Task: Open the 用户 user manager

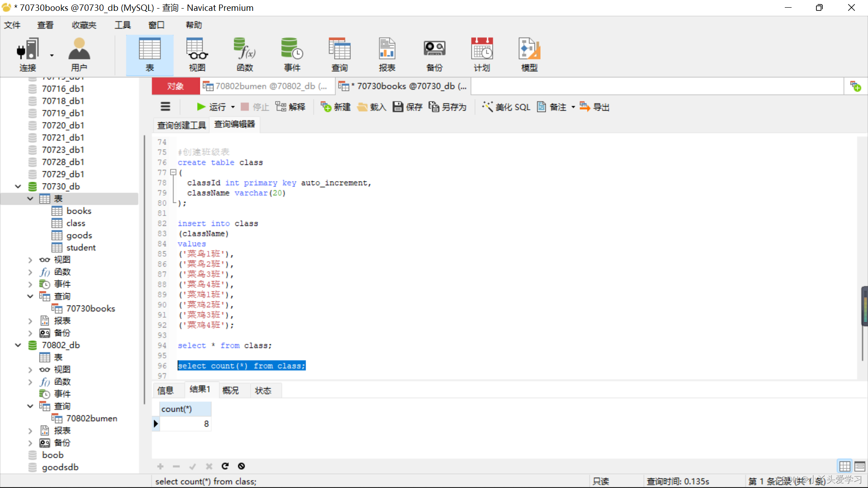Action: [x=79, y=55]
